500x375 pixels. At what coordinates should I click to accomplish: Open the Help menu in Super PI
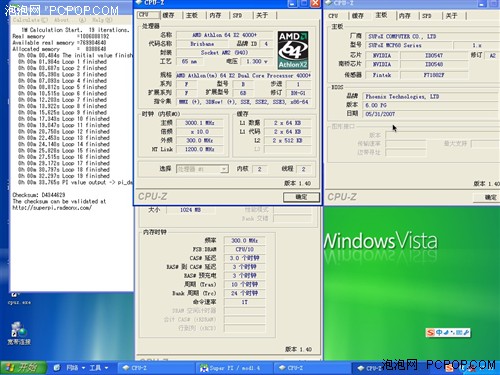(x=102, y=20)
